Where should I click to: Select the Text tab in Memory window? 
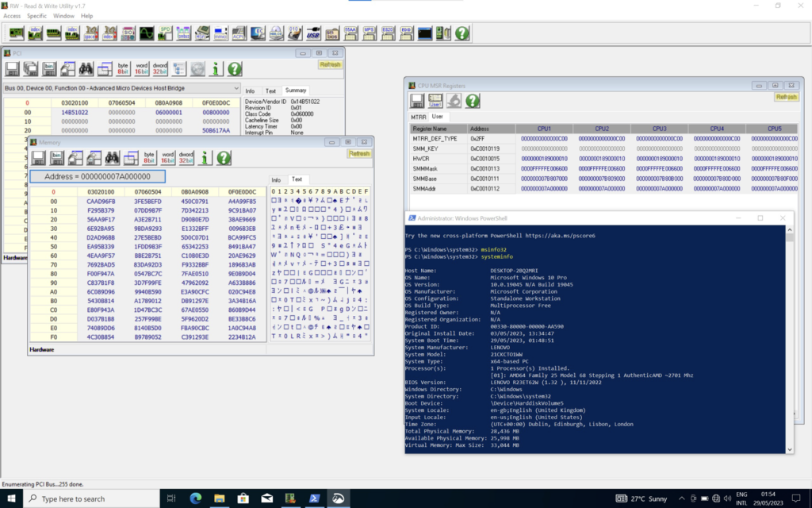(297, 179)
